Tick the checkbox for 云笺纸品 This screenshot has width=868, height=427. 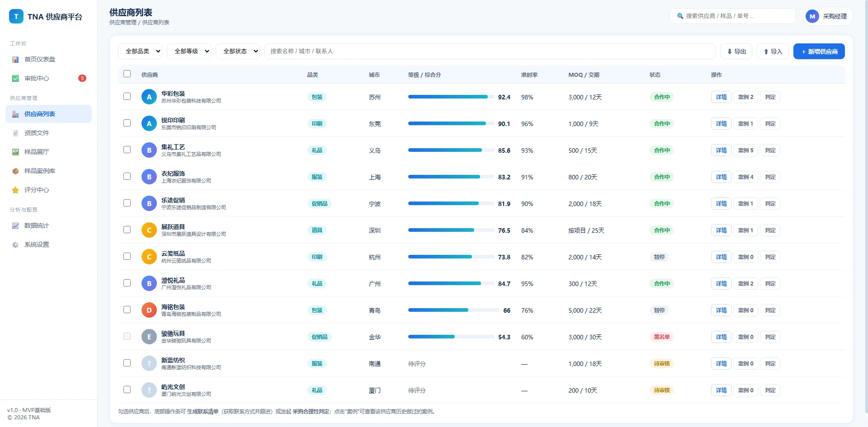click(127, 256)
